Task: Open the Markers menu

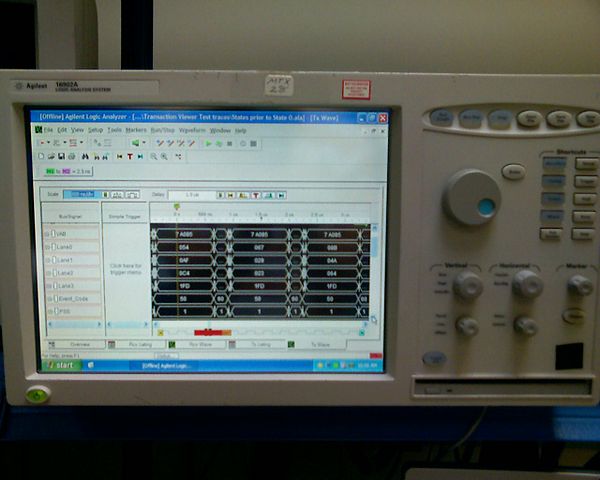Action: [135, 130]
